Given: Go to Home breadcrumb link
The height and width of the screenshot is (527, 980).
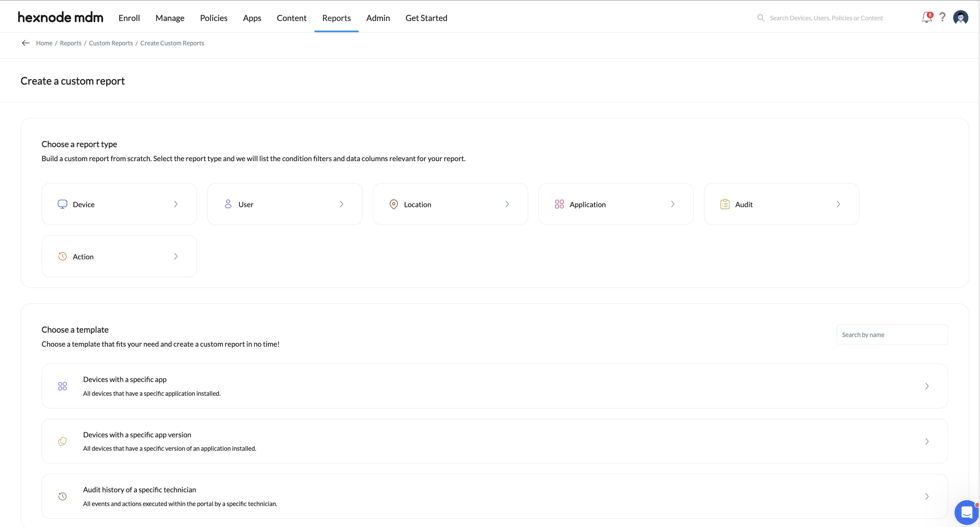Looking at the screenshot, I should click(x=44, y=43).
